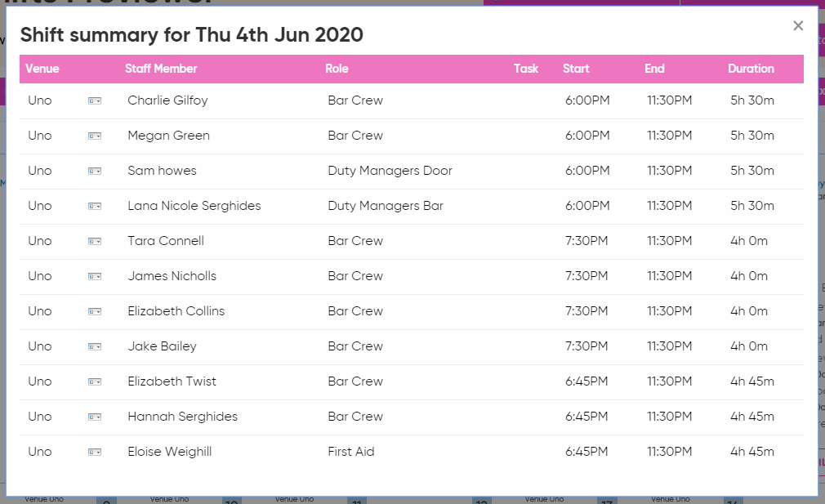Click card icon beside Elizabeth Twist
The width and height of the screenshot is (825, 504).
coord(95,382)
